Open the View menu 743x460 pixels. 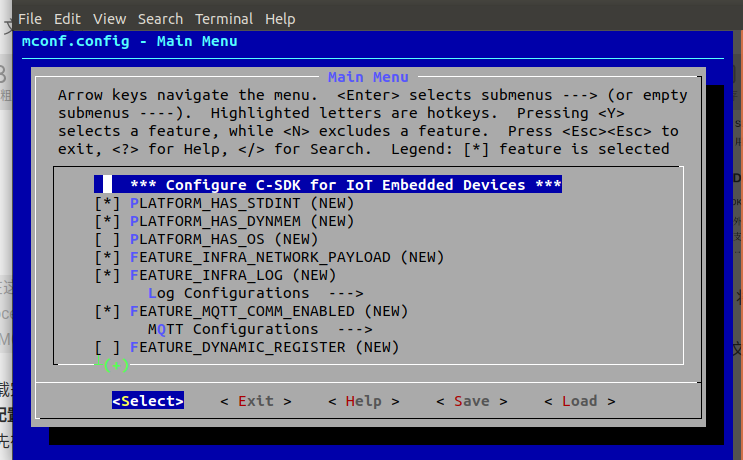[109, 19]
